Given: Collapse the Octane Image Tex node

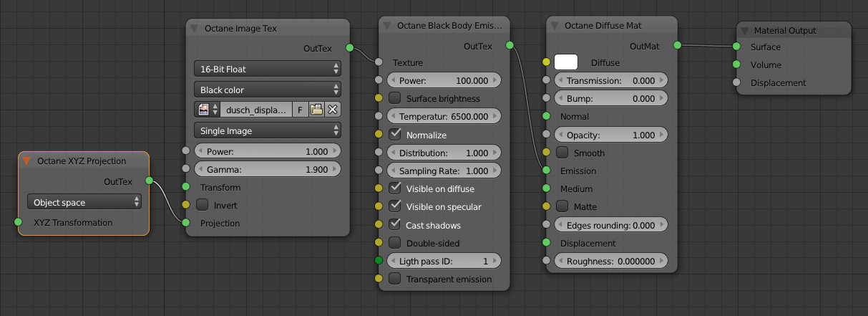Looking at the screenshot, I should 195,29.
